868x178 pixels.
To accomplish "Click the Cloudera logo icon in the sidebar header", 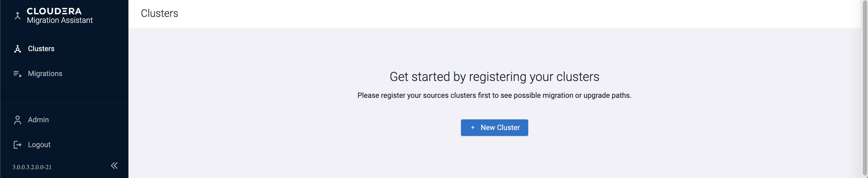I will pyautogui.click(x=18, y=16).
